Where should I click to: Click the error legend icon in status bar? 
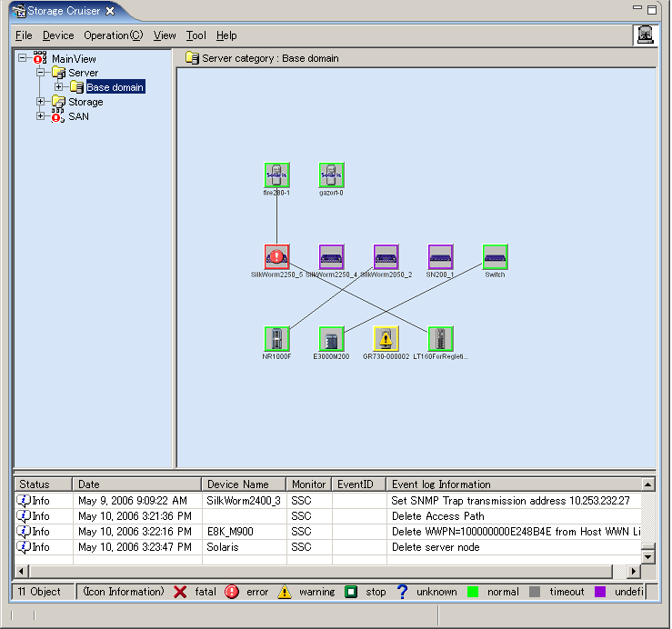tap(232, 592)
